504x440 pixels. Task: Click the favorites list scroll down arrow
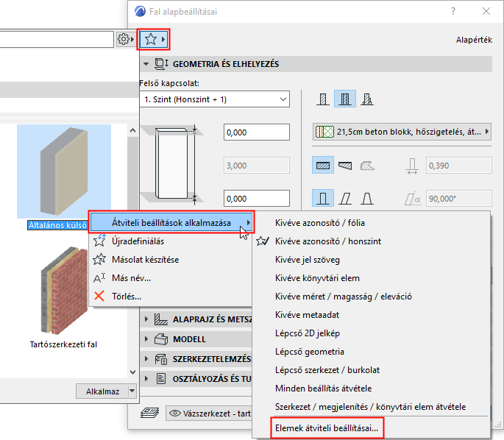[132, 372]
